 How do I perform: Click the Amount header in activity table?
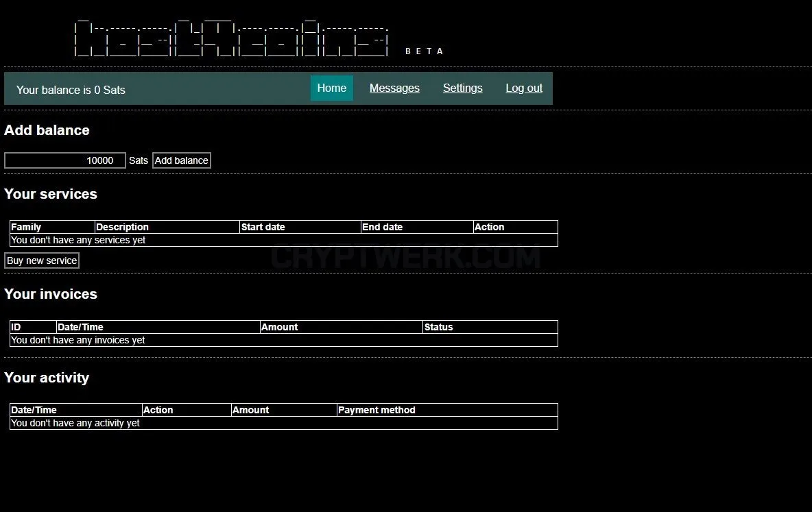(x=285, y=410)
